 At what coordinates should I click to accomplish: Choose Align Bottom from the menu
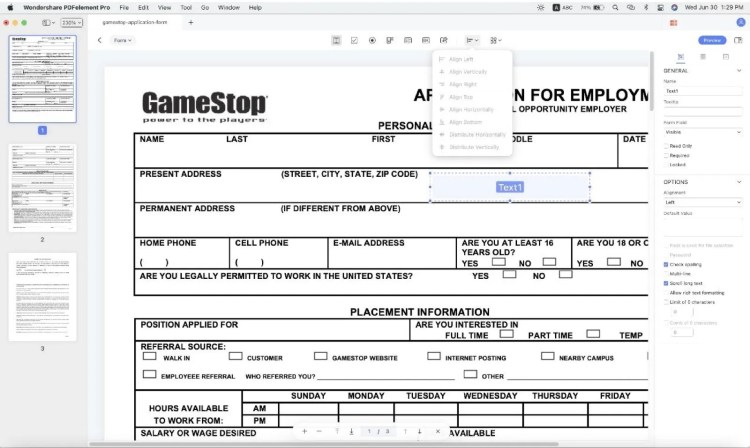pyautogui.click(x=465, y=122)
